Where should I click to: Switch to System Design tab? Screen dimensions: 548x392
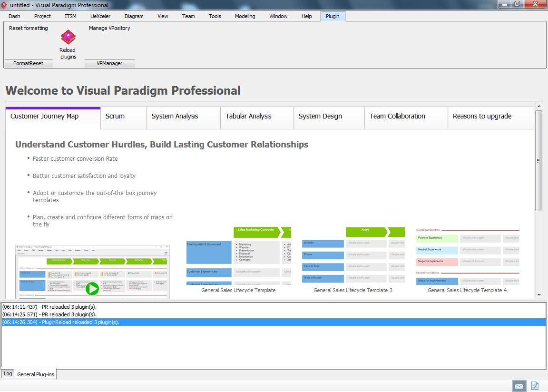[329, 118]
